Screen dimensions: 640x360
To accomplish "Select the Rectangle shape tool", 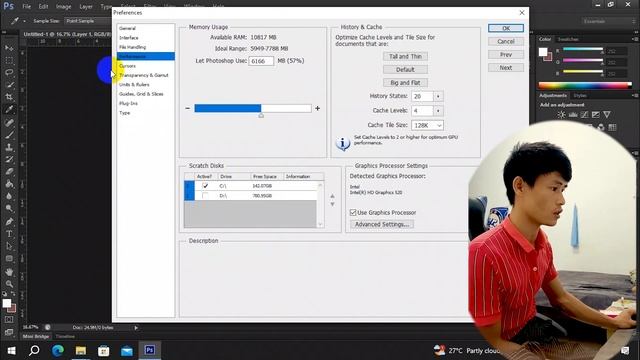I will (9, 259).
